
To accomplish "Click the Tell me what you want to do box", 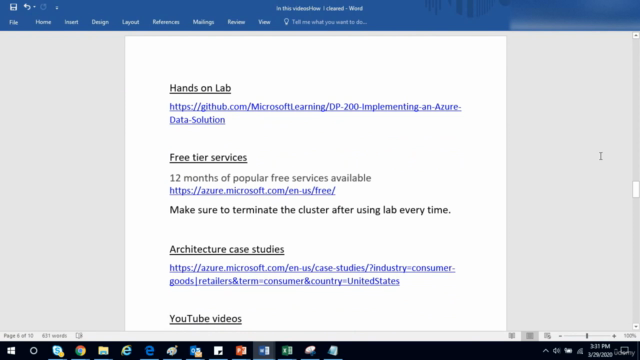I will pos(329,22).
